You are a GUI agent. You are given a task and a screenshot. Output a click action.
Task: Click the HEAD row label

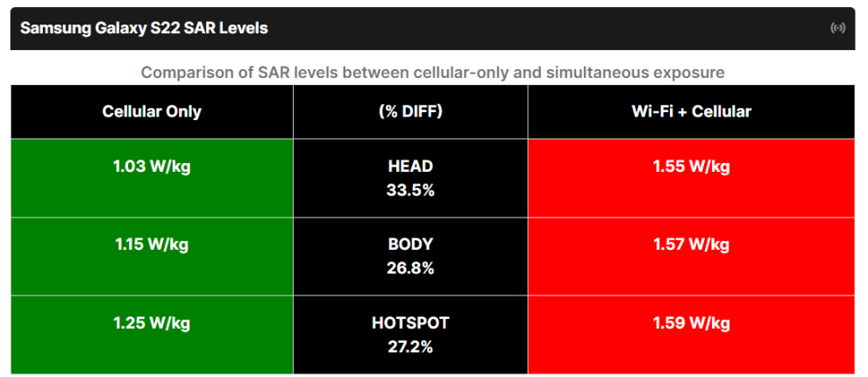point(410,167)
